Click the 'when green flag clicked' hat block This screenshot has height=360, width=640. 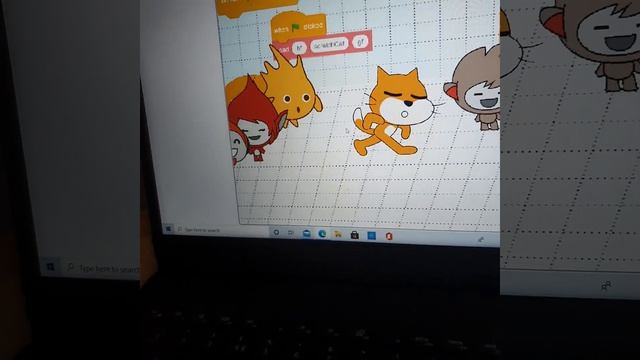299,27
